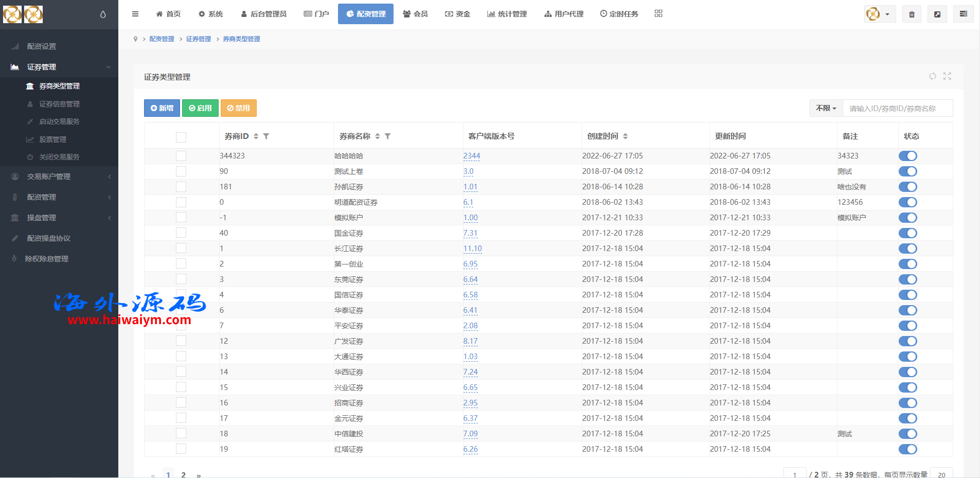980x478 pixels.
Task: Check the select-all checkbox in table header
Action: [x=181, y=137]
